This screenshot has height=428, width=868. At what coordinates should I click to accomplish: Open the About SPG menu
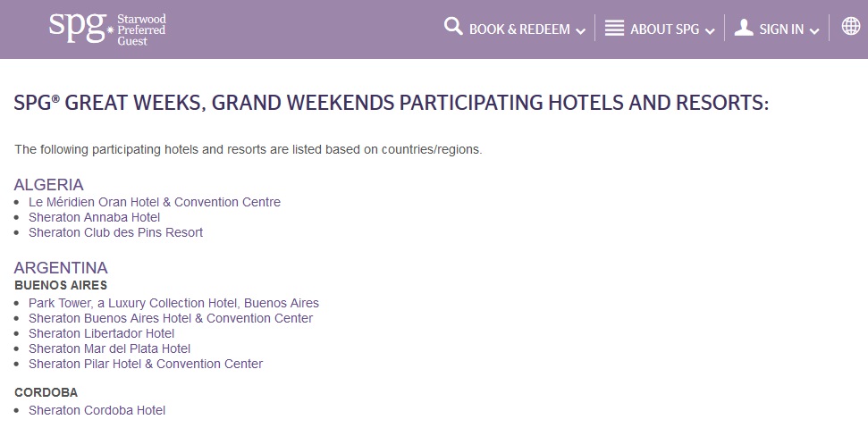click(664, 29)
